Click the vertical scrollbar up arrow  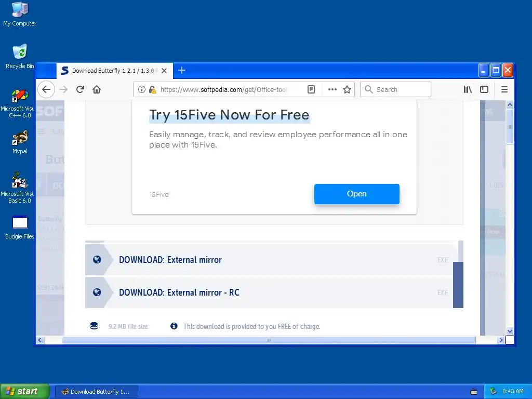(510, 105)
